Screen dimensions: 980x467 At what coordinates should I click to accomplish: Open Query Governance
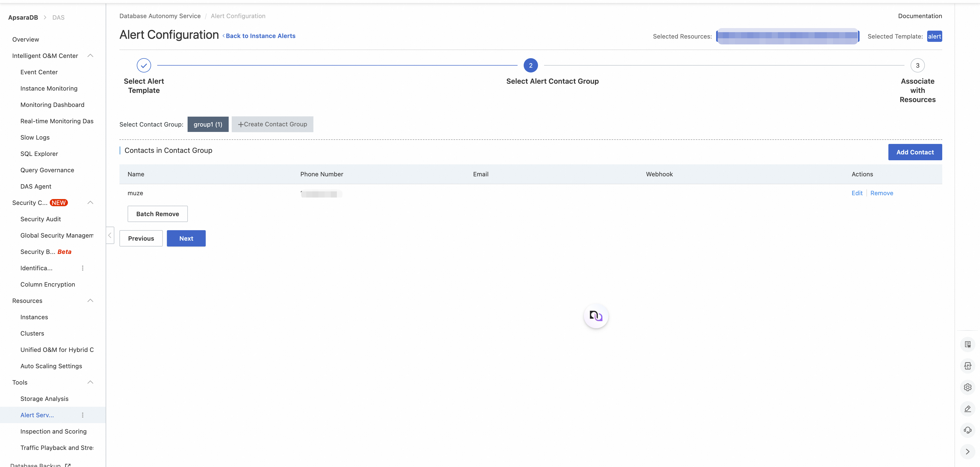click(x=47, y=170)
